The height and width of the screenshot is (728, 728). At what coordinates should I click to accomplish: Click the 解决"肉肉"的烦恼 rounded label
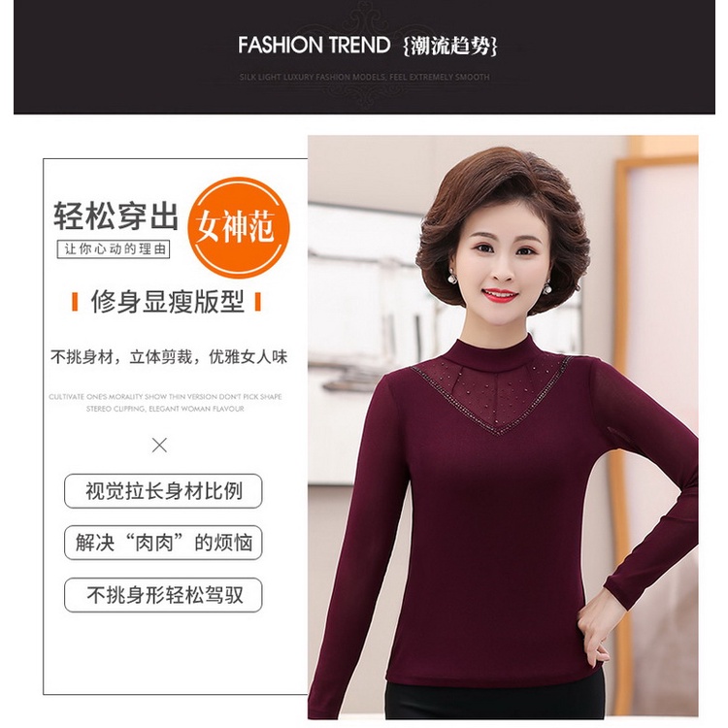163,543
